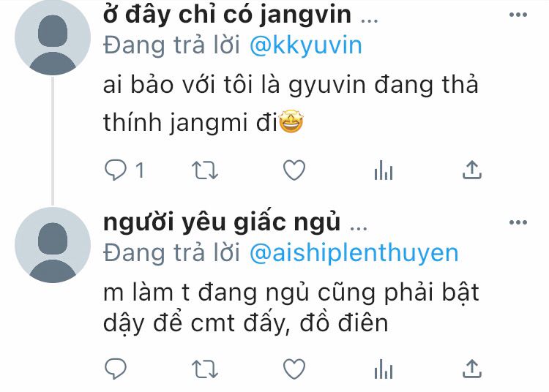Open the @aishiplenthuyen mention link
The image size is (549, 392).
tap(354, 253)
